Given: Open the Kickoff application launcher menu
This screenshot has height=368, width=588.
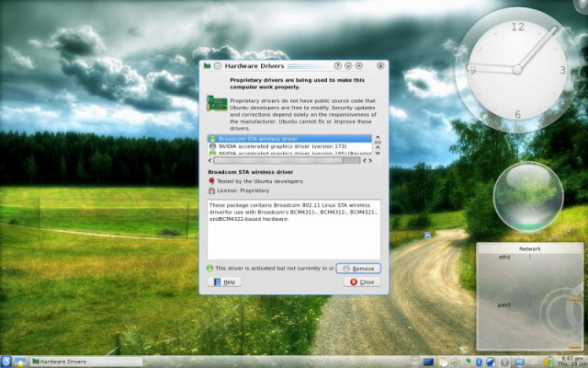Looking at the screenshot, I should coord(7,361).
